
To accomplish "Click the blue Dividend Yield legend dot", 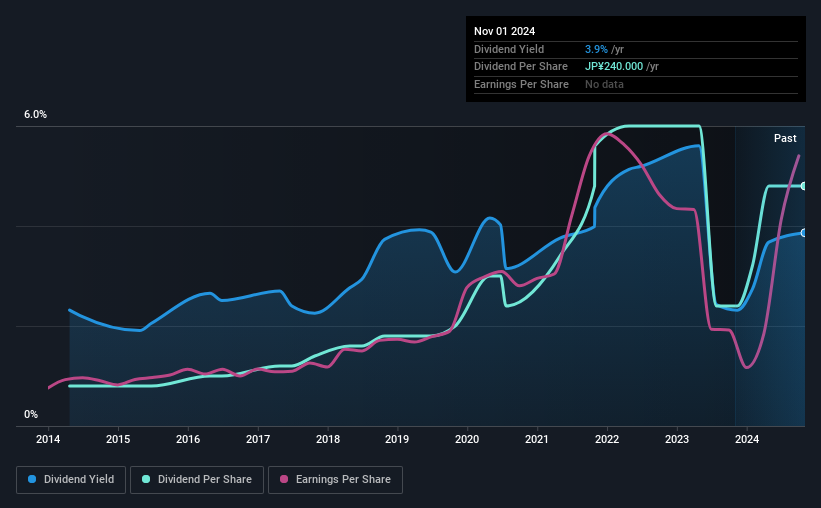I will click(32, 479).
